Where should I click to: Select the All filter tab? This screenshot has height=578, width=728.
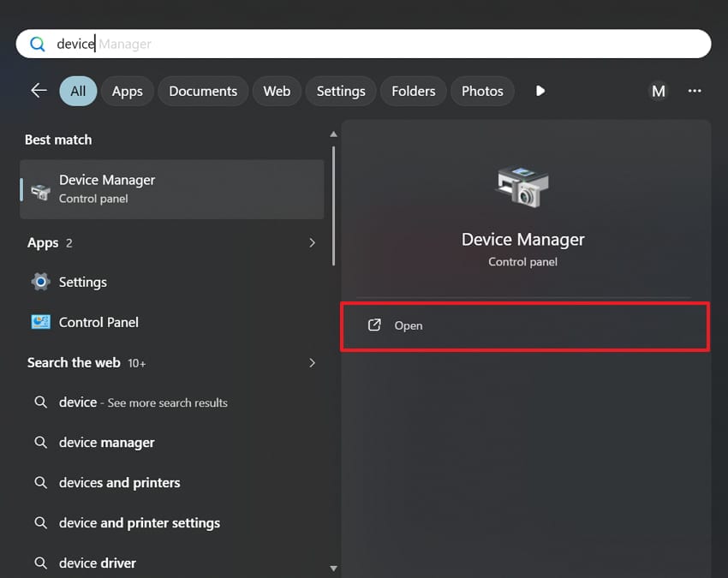78,91
